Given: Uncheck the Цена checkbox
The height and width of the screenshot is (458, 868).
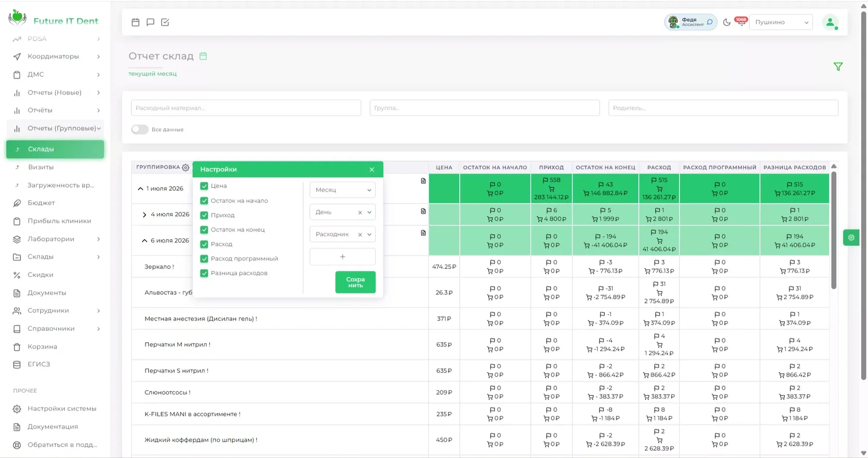Looking at the screenshot, I should pos(204,186).
